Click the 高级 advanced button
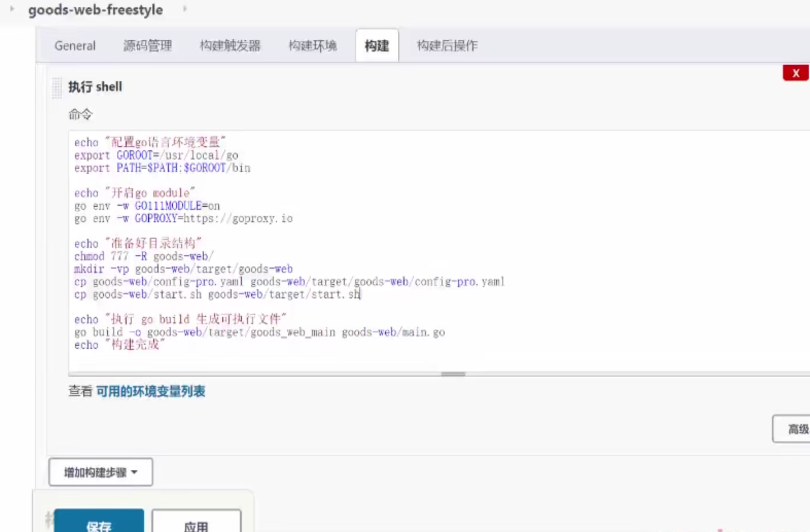The image size is (810, 532). [x=793, y=429]
